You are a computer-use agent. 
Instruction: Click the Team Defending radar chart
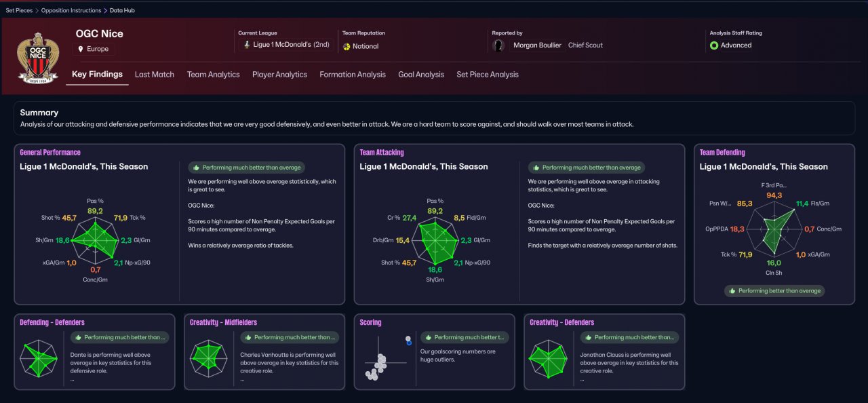[773, 229]
